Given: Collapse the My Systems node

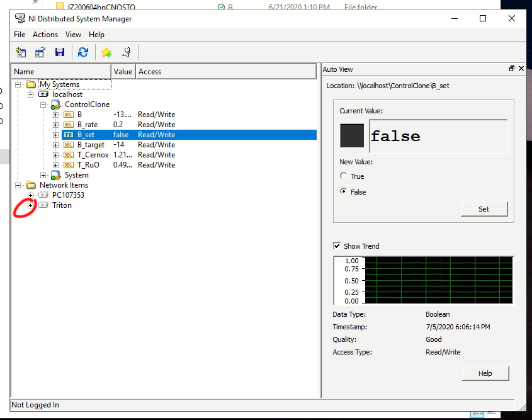Looking at the screenshot, I should point(18,84).
